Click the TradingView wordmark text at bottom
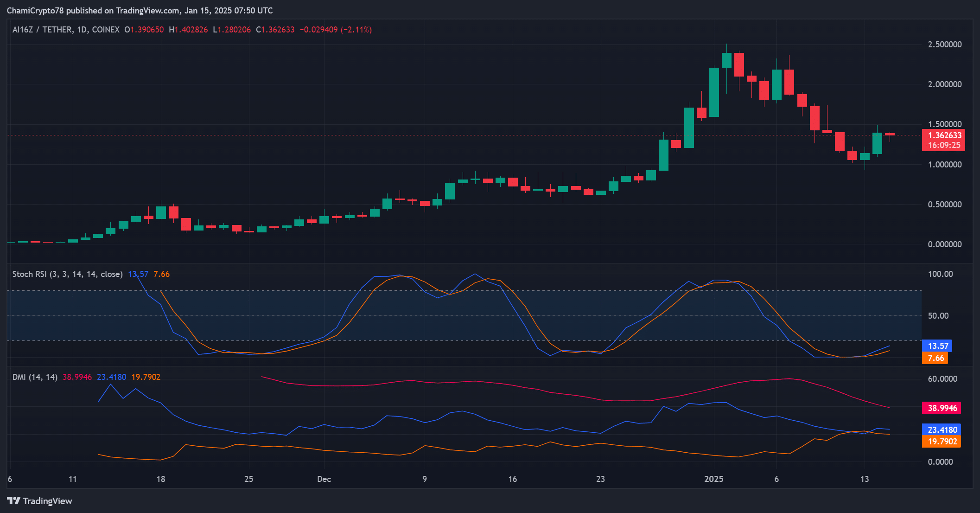980x513 pixels. click(x=47, y=501)
